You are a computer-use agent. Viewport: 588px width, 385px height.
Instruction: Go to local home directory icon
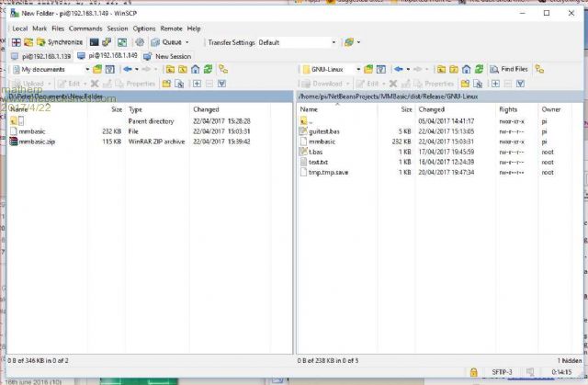click(x=196, y=69)
